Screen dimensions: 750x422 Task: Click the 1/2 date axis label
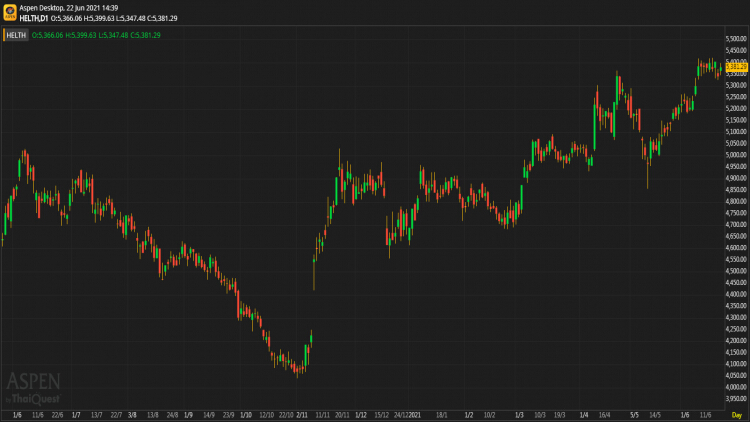469,415
